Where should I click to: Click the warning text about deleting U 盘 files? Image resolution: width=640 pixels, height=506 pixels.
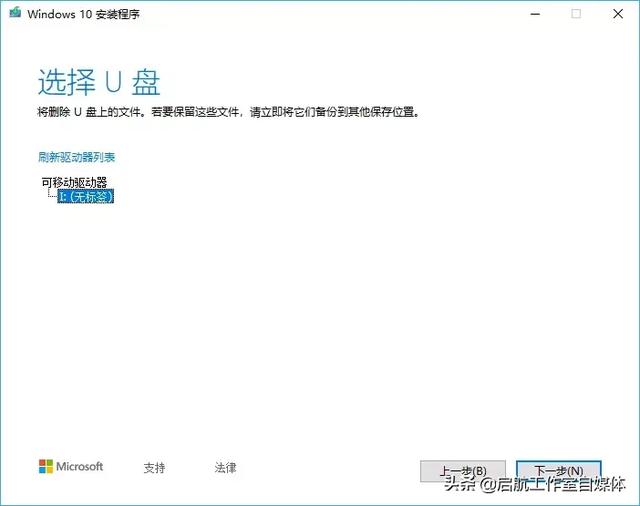pyautogui.click(x=228, y=112)
